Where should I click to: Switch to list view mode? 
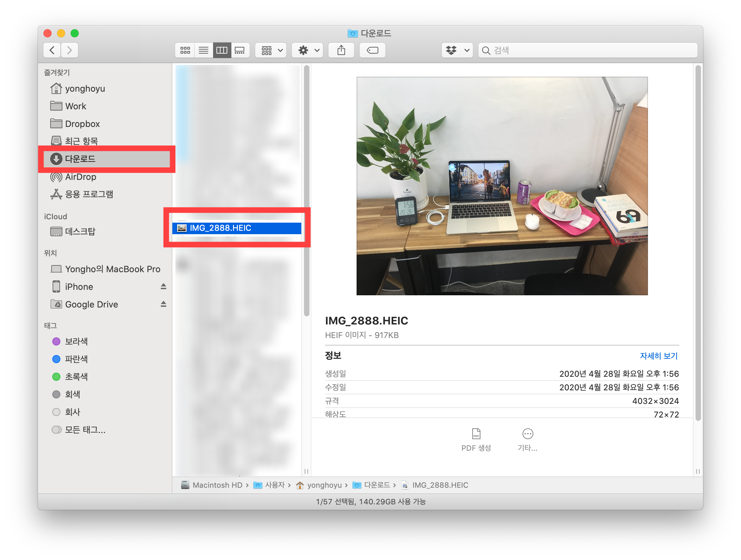pos(204,50)
